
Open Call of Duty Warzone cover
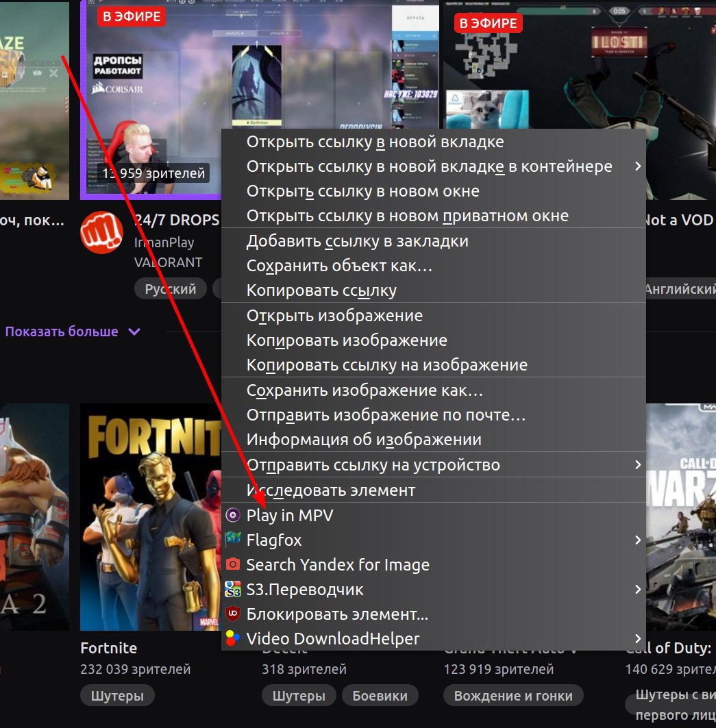pos(681,517)
